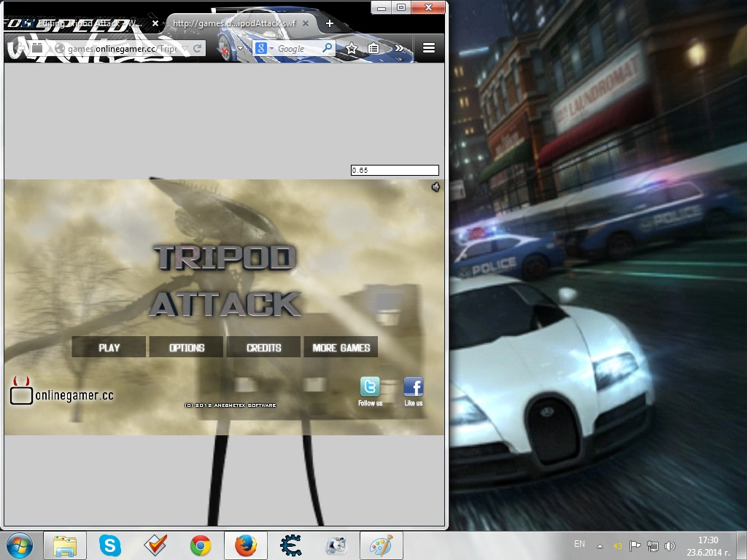747x560 pixels.
Task: Click the search magnifier icon
Action: coord(328,48)
